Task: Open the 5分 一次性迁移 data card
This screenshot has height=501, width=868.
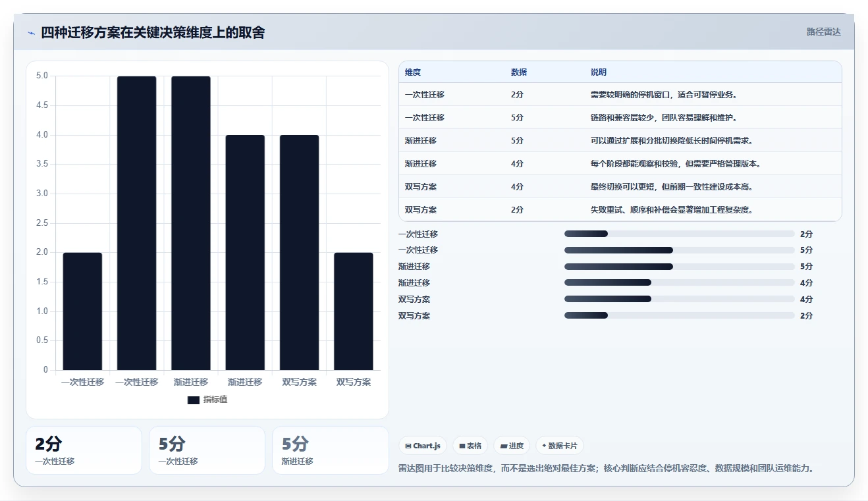Action: click(207, 450)
